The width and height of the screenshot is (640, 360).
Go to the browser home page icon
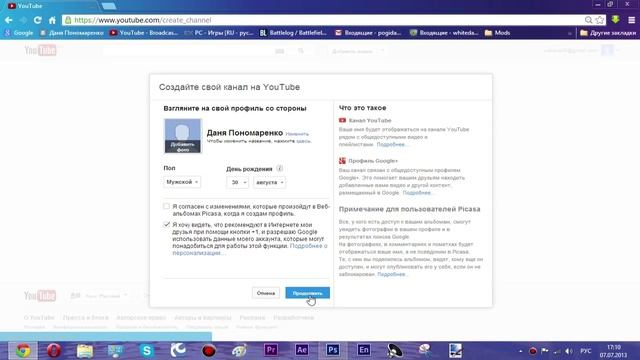pos(52,20)
